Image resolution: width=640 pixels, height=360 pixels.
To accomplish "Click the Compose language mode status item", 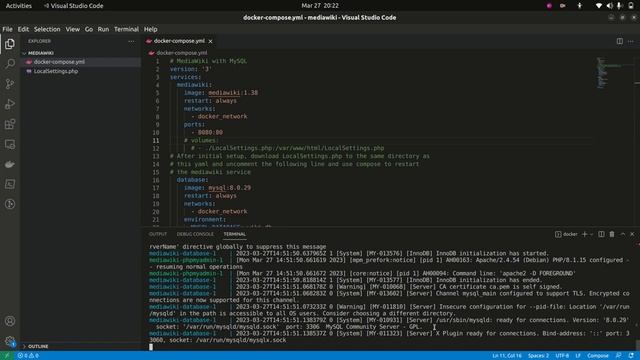I will coord(598,356).
